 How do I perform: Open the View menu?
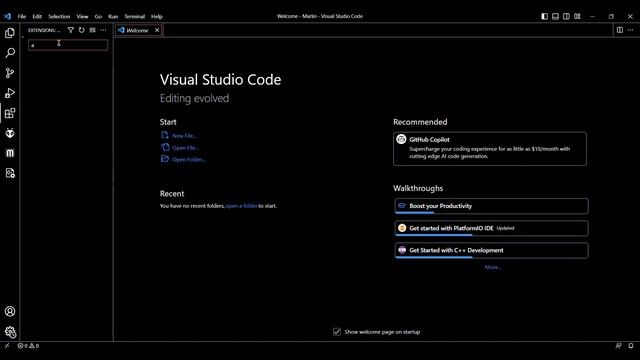click(82, 16)
